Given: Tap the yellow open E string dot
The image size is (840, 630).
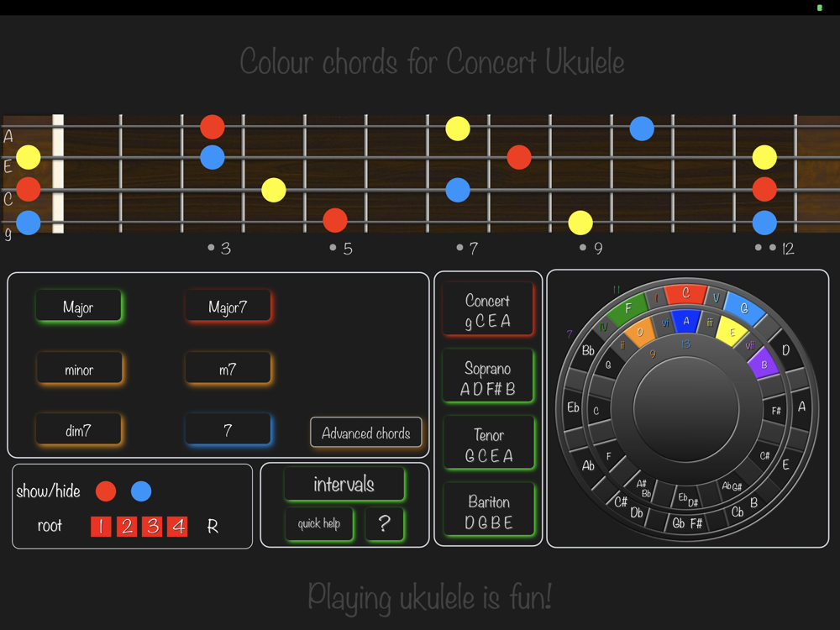Looking at the screenshot, I should click(x=29, y=158).
